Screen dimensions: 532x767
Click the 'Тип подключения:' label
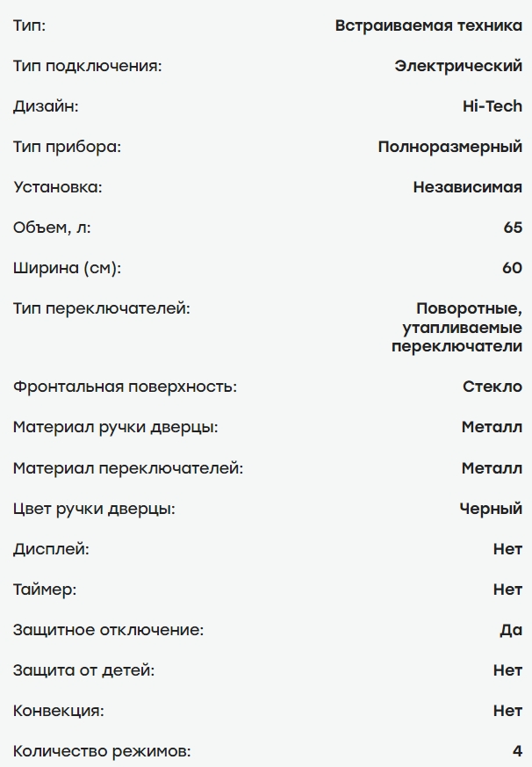point(87,66)
